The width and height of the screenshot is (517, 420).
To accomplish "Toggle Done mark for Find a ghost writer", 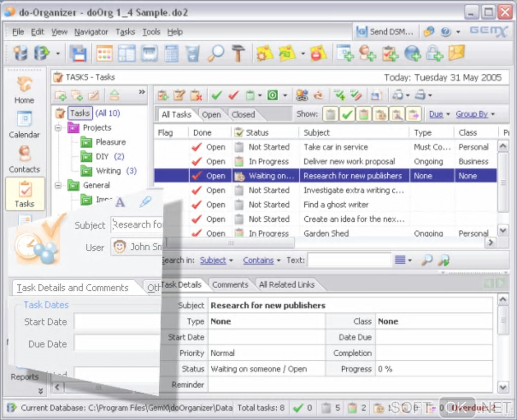I will coord(197,205).
